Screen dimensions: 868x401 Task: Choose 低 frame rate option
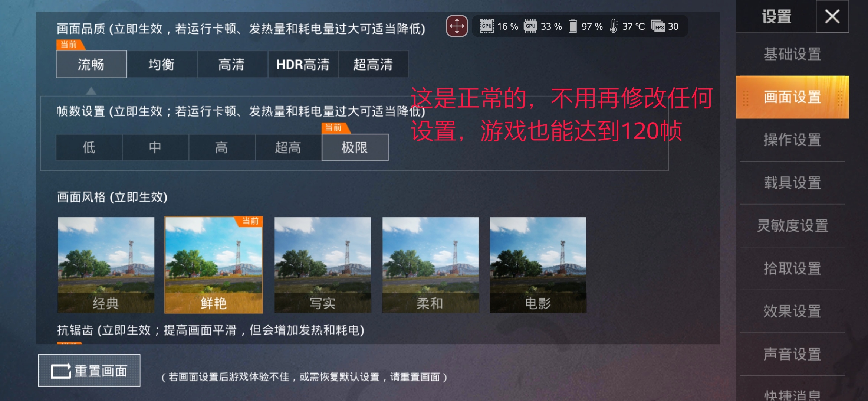pyautogui.click(x=89, y=147)
